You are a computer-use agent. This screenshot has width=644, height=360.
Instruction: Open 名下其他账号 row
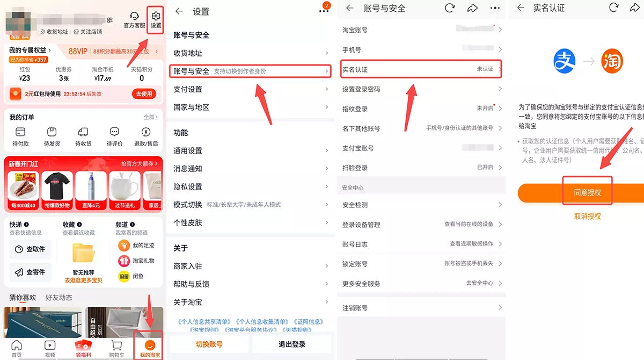[x=421, y=128]
